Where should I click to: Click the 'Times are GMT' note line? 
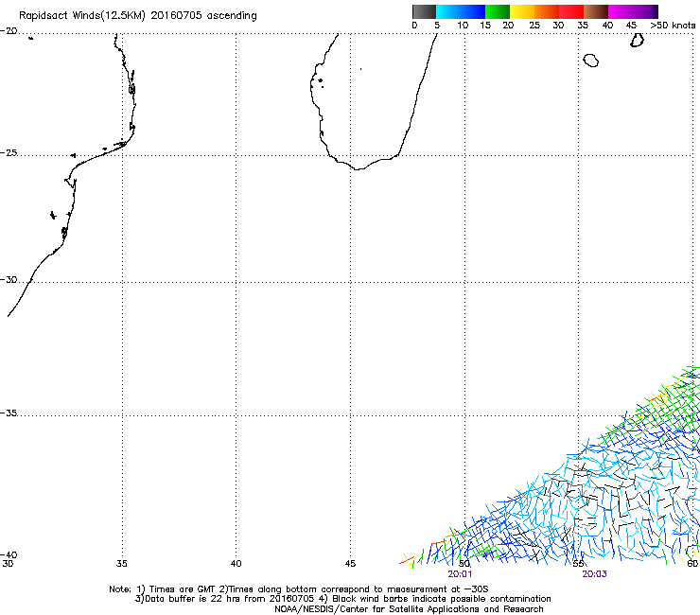(299, 589)
